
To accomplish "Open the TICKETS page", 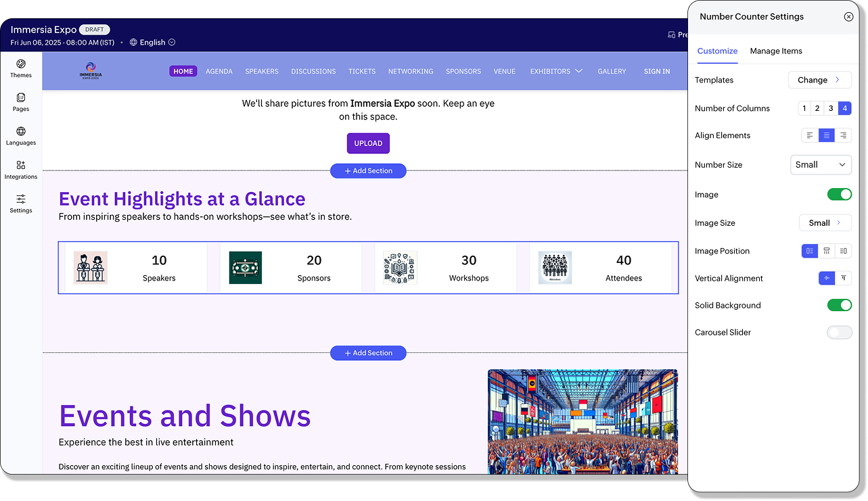I will click(362, 71).
